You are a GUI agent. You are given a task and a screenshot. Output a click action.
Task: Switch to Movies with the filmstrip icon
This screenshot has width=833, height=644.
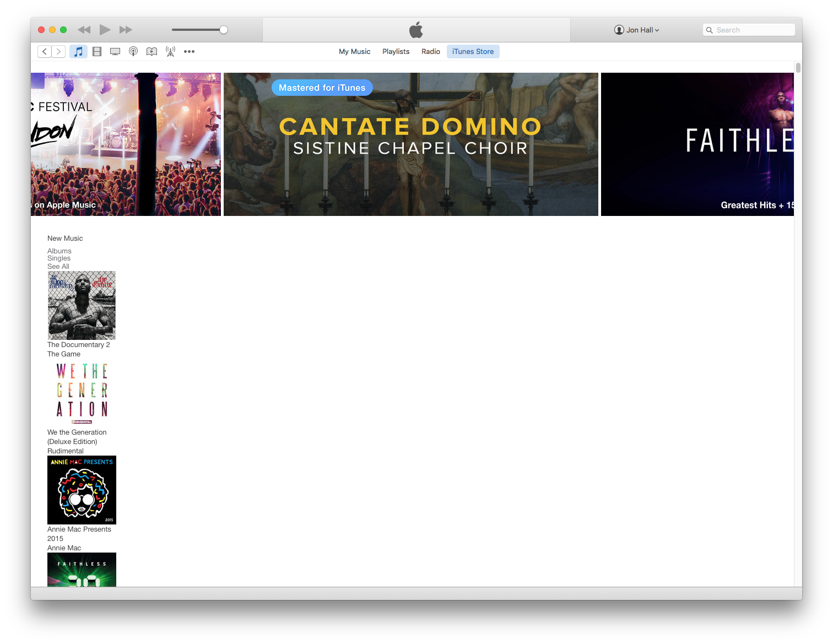pos(97,52)
